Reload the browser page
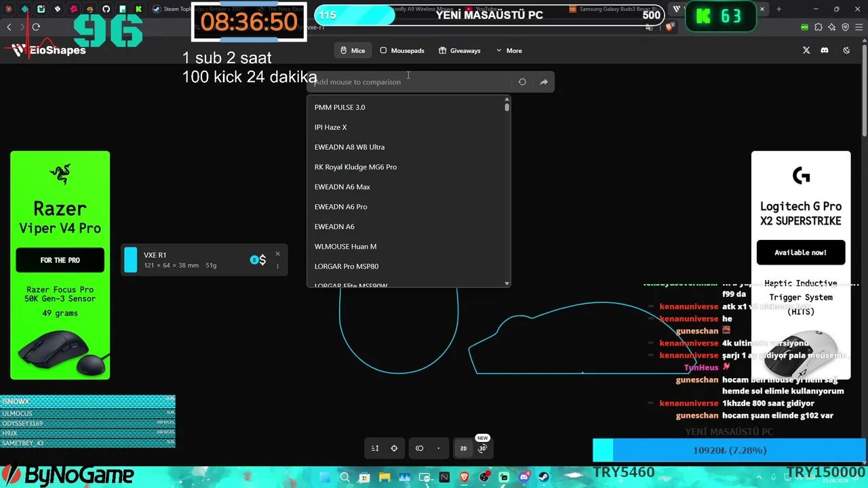The height and width of the screenshot is (488, 868). pos(36,27)
